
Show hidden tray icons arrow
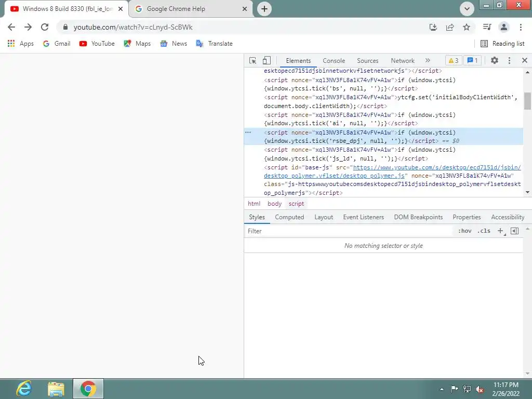[442, 389]
